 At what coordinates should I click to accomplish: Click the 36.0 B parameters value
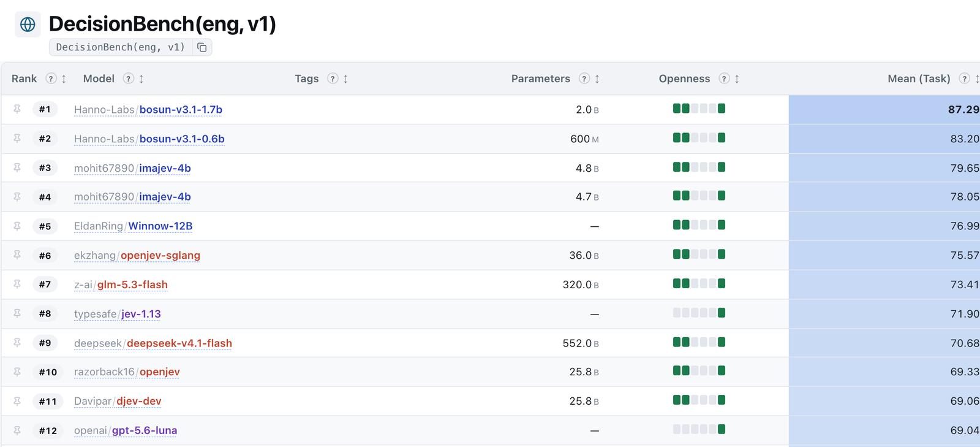(584, 256)
